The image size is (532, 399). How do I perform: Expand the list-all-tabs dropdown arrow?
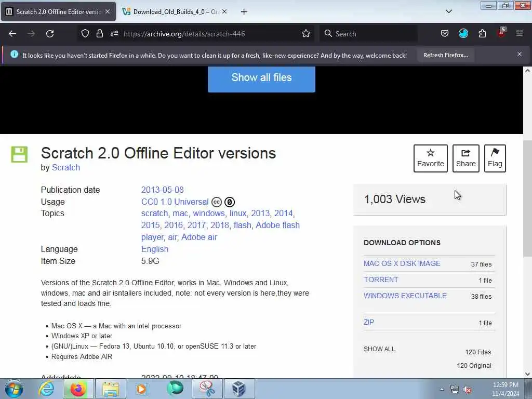click(449, 11)
